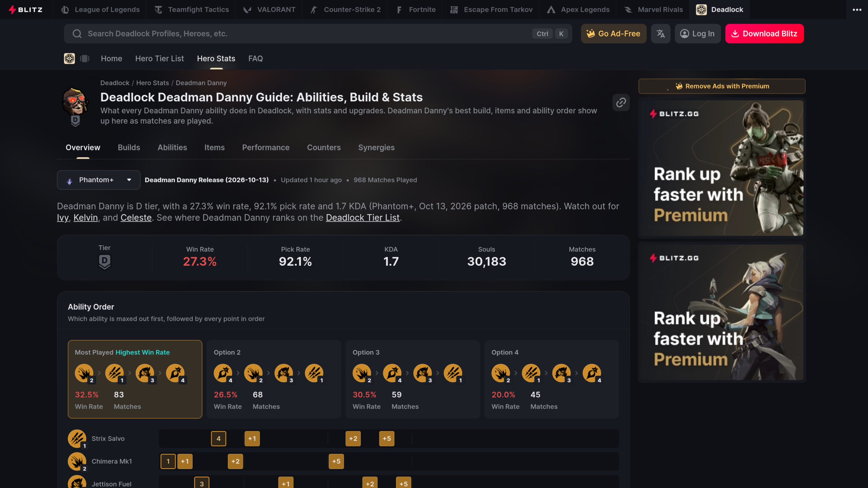The width and height of the screenshot is (868, 488).
Task: Expand the Phantom+ rank dropdown
Action: [99, 180]
